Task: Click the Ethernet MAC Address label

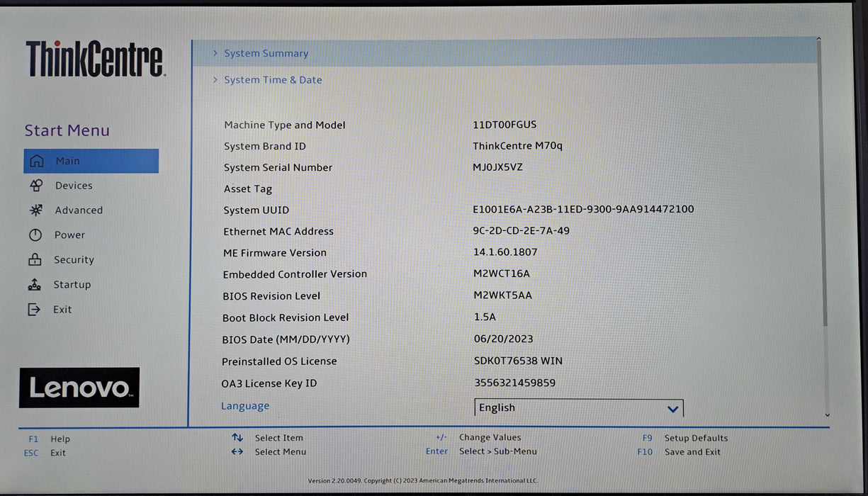Action: click(x=278, y=232)
